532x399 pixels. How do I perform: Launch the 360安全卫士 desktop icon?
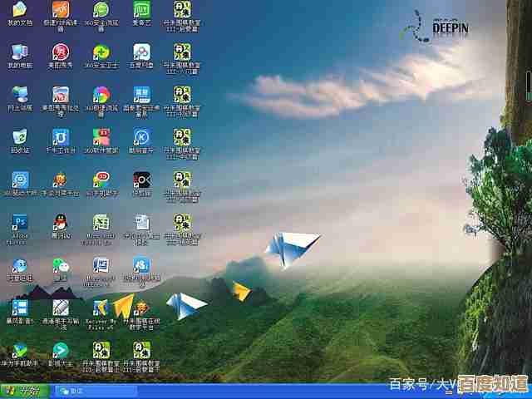pos(101,52)
